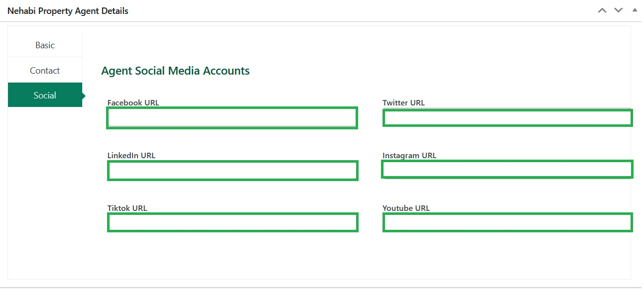The height and width of the screenshot is (289, 644).
Task: Click the Tiktok URL label
Action: click(127, 208)
